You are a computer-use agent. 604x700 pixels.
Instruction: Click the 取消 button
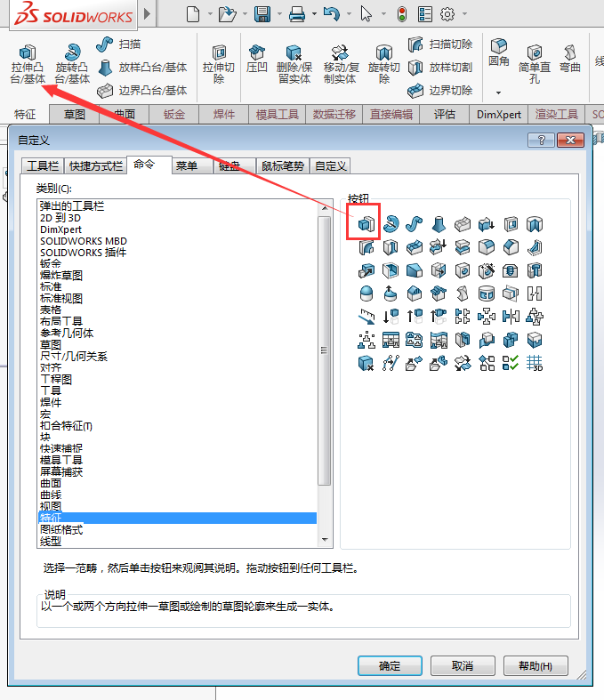462,665
